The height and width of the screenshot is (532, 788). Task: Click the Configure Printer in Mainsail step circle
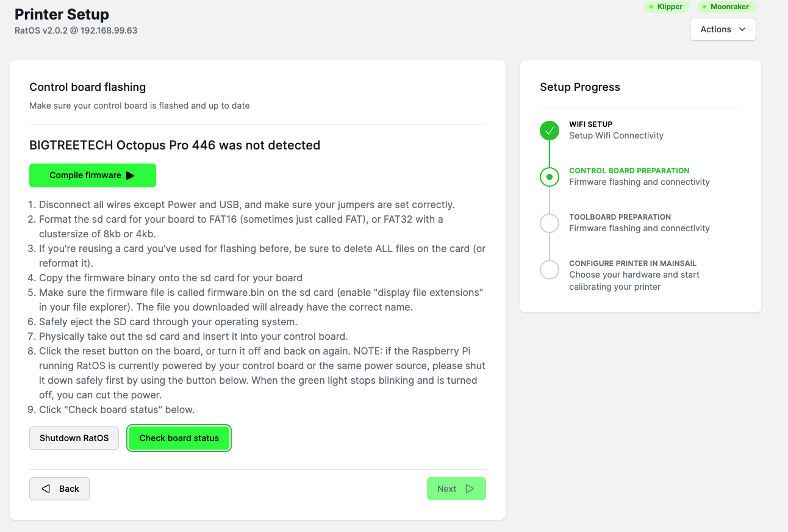coord(550,270)
